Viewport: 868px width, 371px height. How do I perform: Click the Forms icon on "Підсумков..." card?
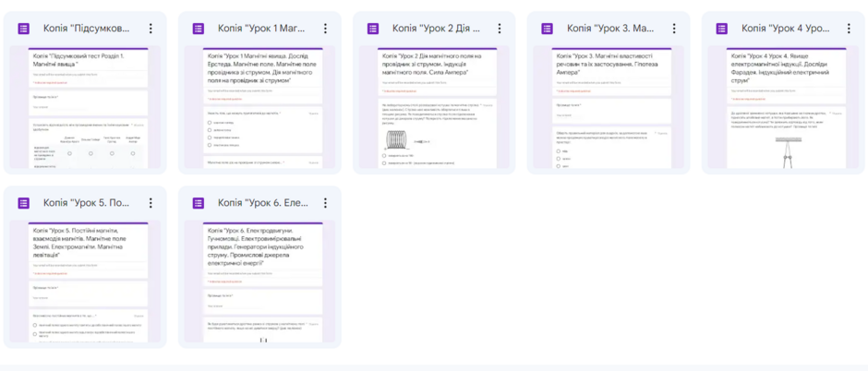[24, 29]
